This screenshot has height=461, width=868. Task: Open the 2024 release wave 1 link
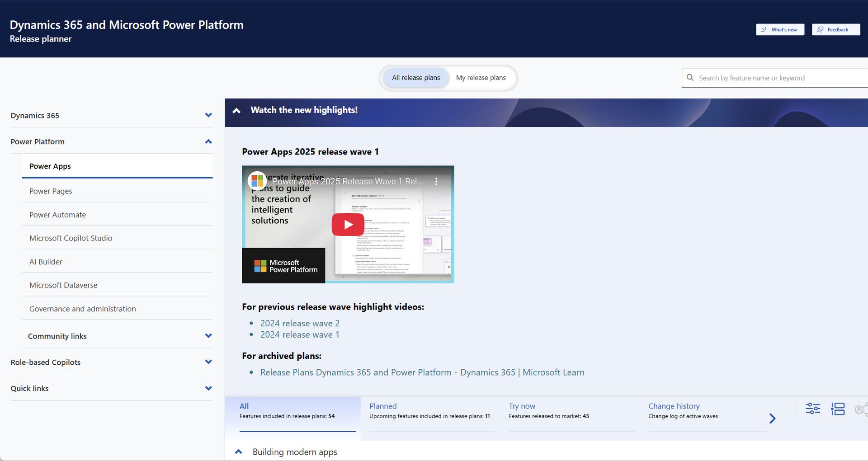pos(300,335)
